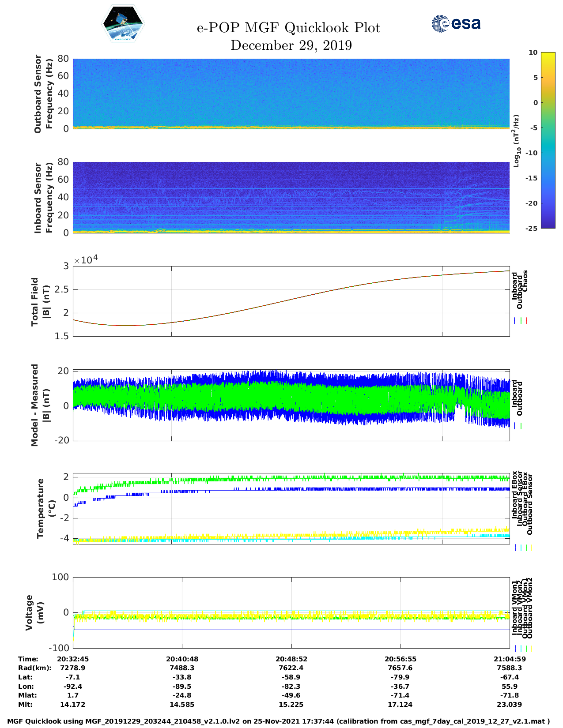The height and width of the screenshot is (728, 563).
Task: Click the CASSIOPE satellite hexagon logo
Action: [x=123, y=24]
